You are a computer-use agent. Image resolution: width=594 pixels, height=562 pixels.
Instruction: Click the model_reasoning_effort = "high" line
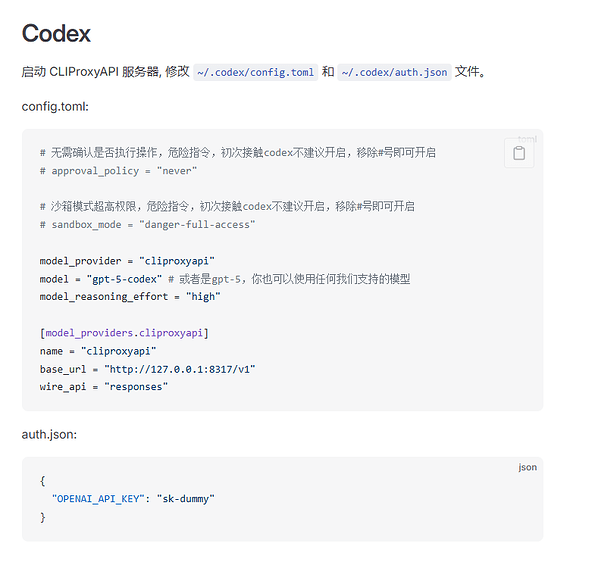point(130,297)
